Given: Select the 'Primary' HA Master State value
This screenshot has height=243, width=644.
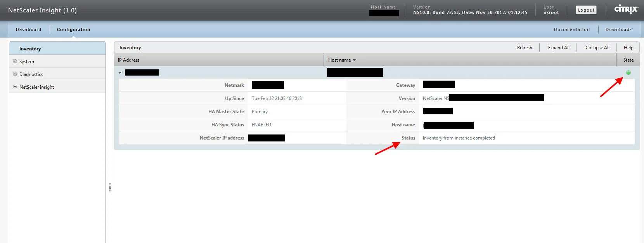Looking at the screenshot, I should click(260, 112).
